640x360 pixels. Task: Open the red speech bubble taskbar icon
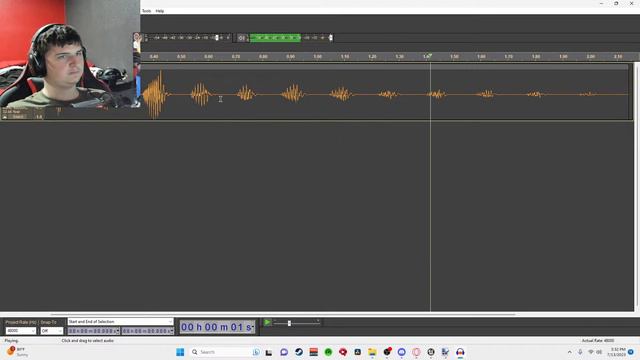click(343, 352)
